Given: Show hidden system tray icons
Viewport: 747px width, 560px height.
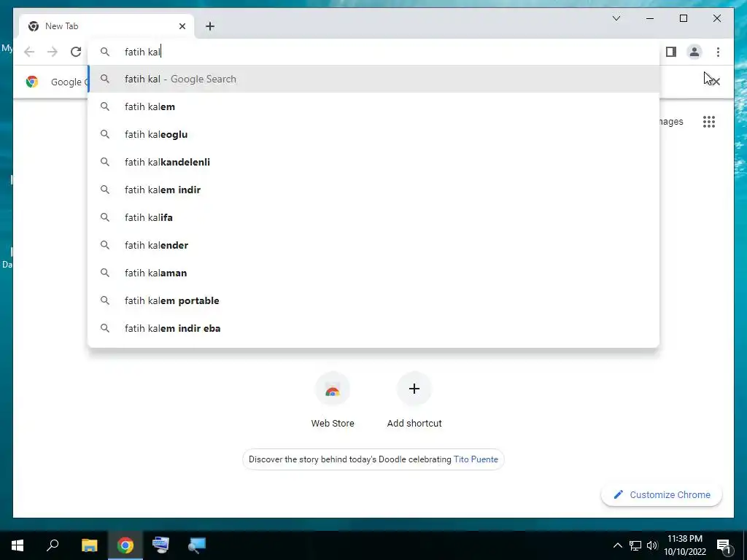Looking at the screenshot, I should pyautogui.click(x=617, y=545).
